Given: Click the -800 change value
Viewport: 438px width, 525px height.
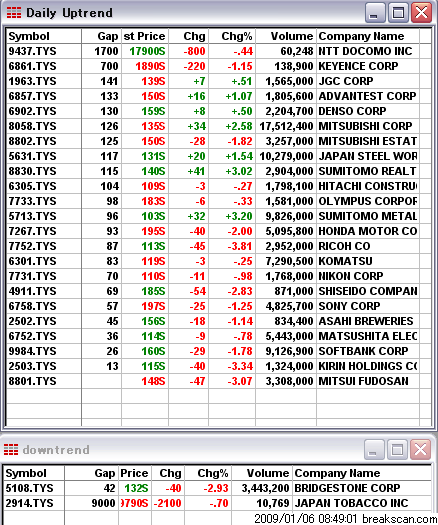Looking at the screenshot, I should coord(194,51).
